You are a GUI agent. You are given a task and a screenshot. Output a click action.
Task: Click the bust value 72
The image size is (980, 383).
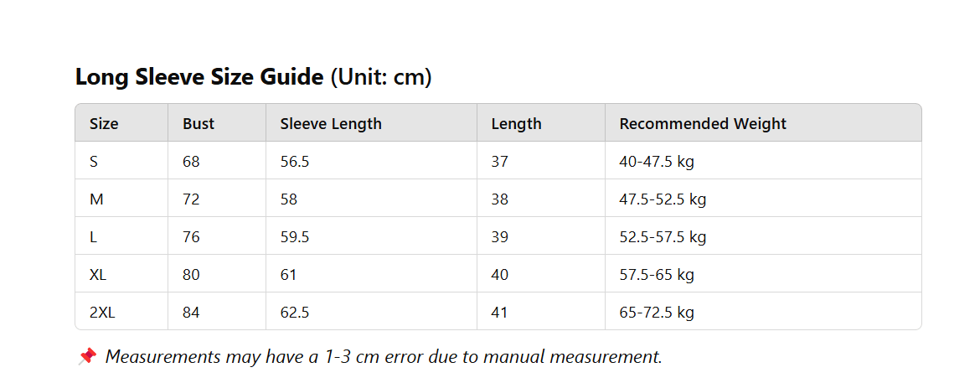(191, 199)
